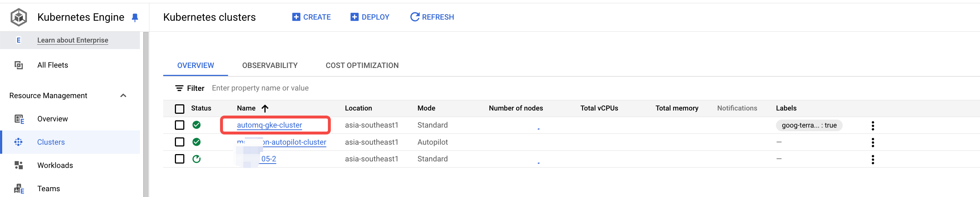
Task: Open the automq-gke-cluster link
Action: click(x=269, y=125)
